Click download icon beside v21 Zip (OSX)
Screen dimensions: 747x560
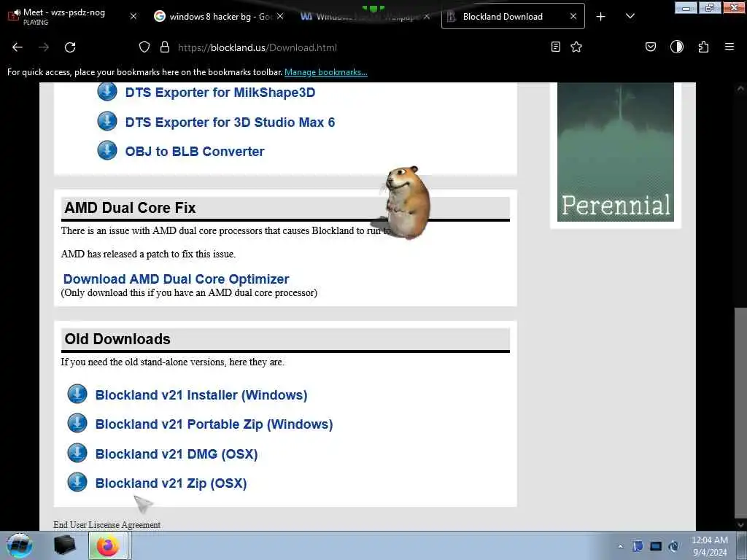[77, 482]
